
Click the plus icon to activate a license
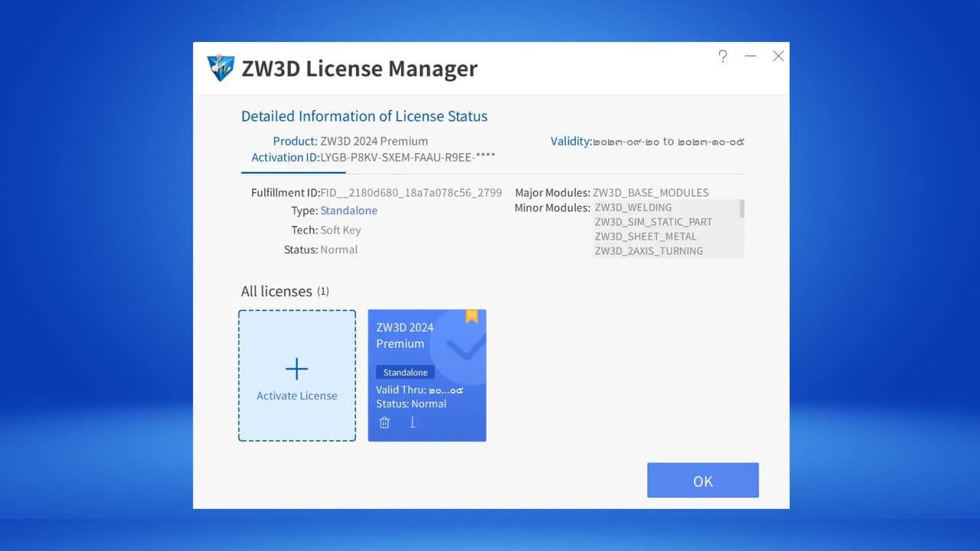[296, 368]
